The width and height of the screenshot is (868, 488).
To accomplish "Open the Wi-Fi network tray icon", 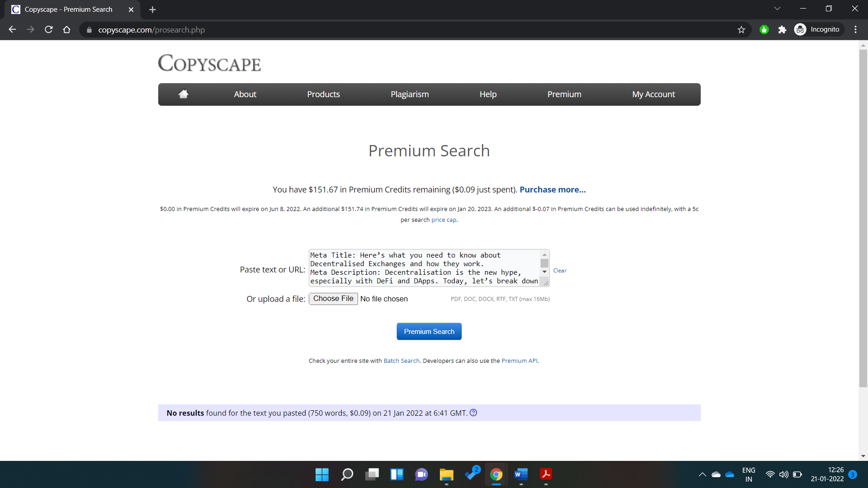I will pyautogui.click(x=770, y=474).
